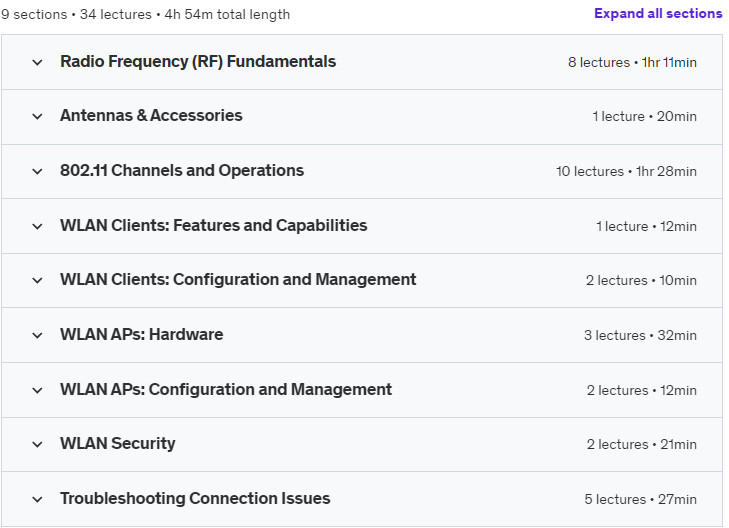This screenshot has width=729, height=528.
Task: Click '3 lectures • 32min' text
Action: tap(640, 335)
